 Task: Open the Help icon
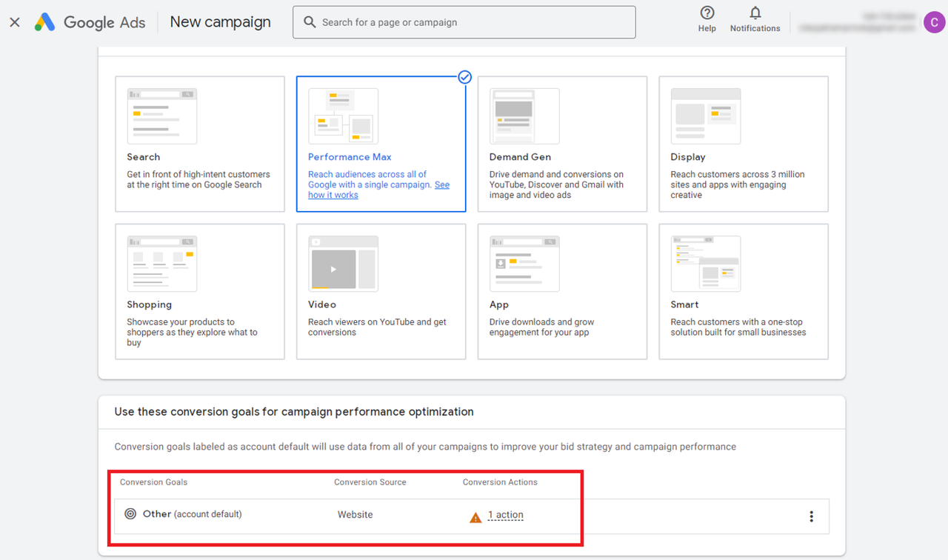(707, 13)
